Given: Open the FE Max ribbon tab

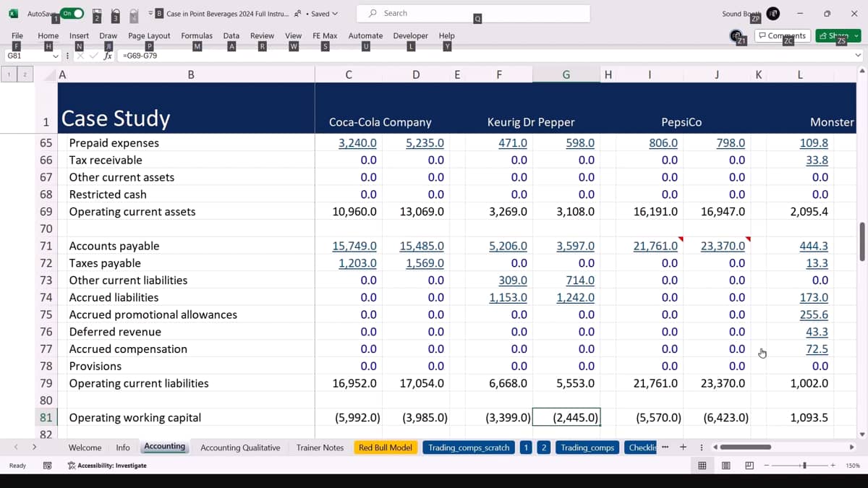Looking at the screenshot, I should [x=325, y=35].
